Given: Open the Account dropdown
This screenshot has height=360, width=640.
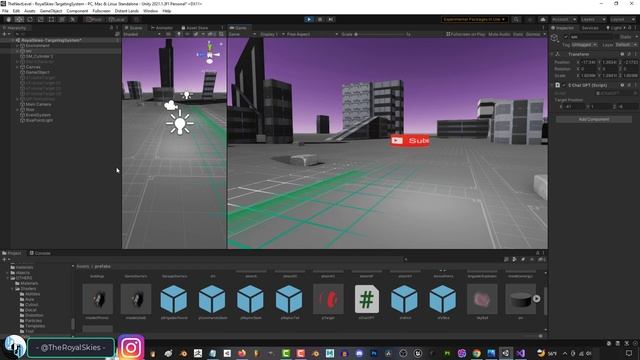Looking at the screenshot, I should click(x=564, y=19).
